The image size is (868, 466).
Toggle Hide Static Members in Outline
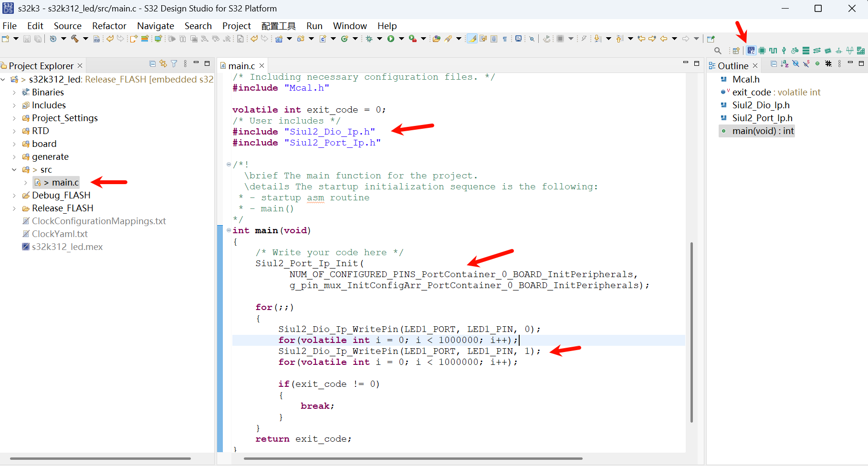coord(806,63)
